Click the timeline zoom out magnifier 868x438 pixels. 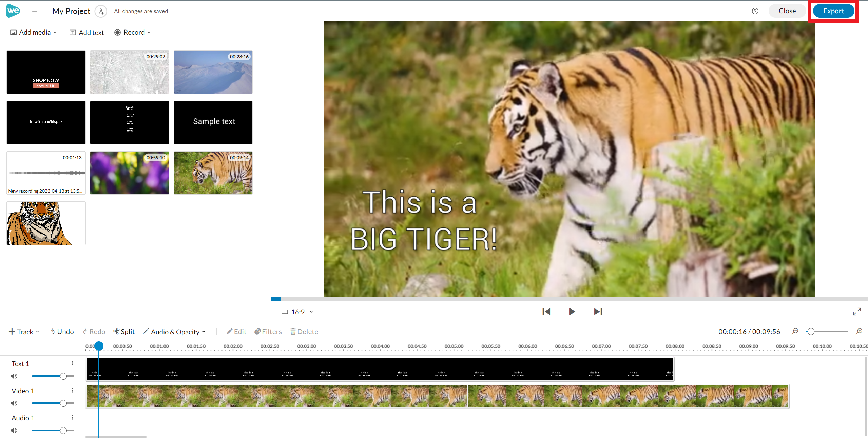tap(795, 331)
